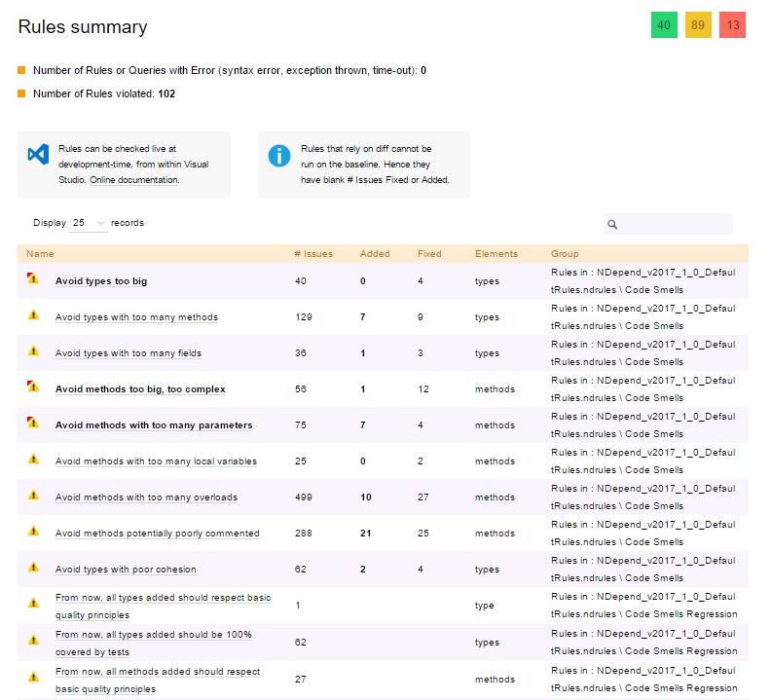Click critical icon for Avoid methods too big, too complex

tap(33, 387)
